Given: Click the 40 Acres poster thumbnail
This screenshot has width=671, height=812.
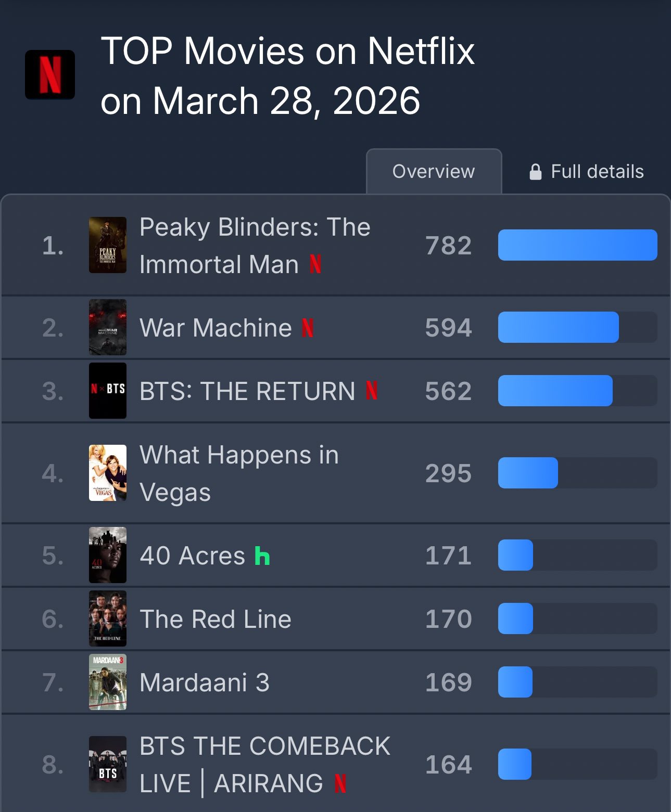Looking at the screenshot, I should coord(108,555).
